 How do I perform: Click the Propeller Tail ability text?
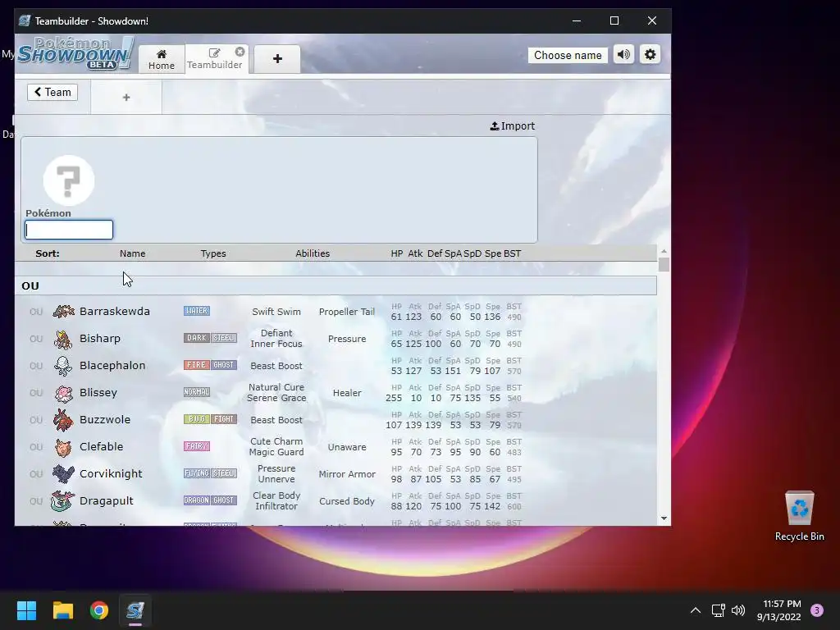347,312
